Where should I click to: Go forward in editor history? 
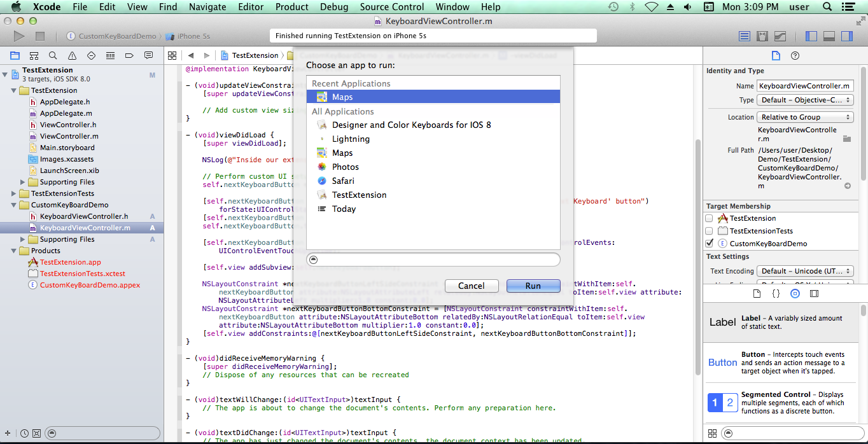point(207,55)
